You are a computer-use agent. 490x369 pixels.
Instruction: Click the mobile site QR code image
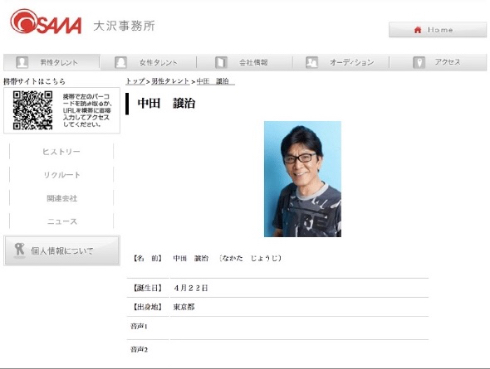[x=32, y=110]
